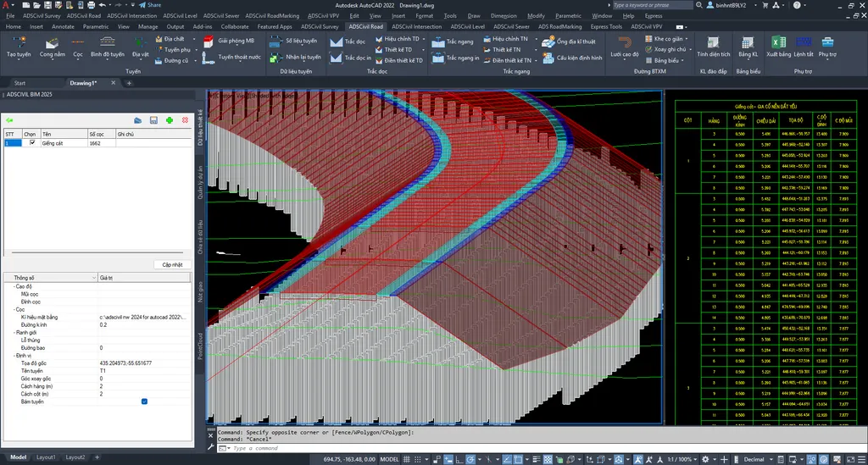This screenshot has width=868, height=465.
Task: Click the Share button in title bar
Action: 149,5
